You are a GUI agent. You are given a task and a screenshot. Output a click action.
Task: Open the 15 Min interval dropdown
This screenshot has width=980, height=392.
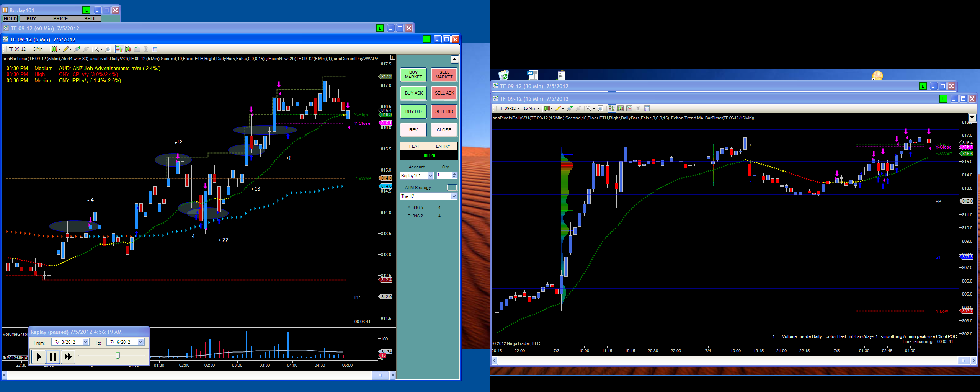pyautogui.click(x=531, y=108)
